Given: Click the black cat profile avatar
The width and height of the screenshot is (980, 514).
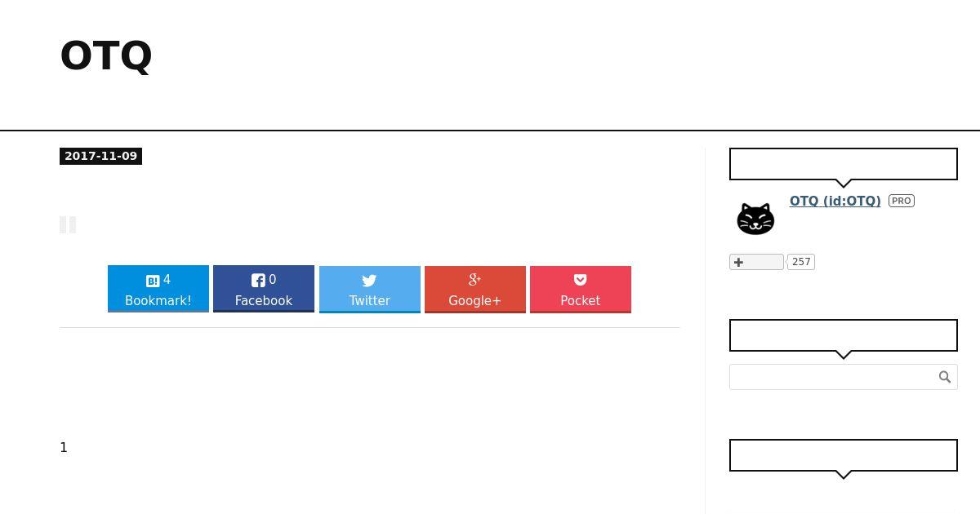Looking at the screenshot, I should point(755,219).
